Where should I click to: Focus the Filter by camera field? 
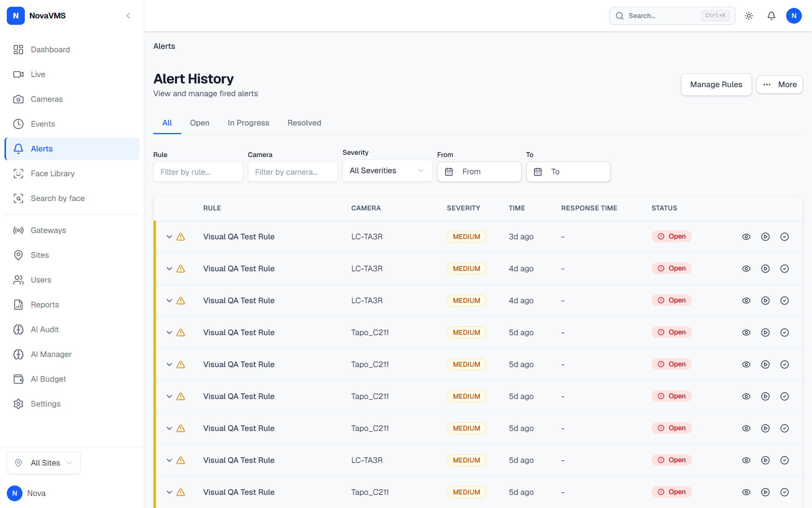(x=293, y=172)
